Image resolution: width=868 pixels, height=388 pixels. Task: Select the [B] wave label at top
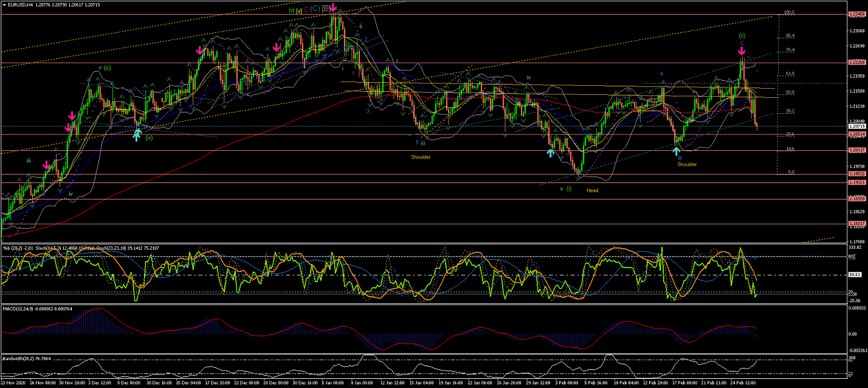(326, 9)
